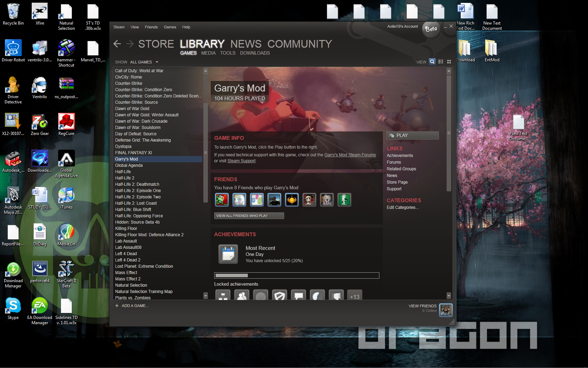
Task: Switch library to list view
Action: pyautogui.click(x=441, y=62)
